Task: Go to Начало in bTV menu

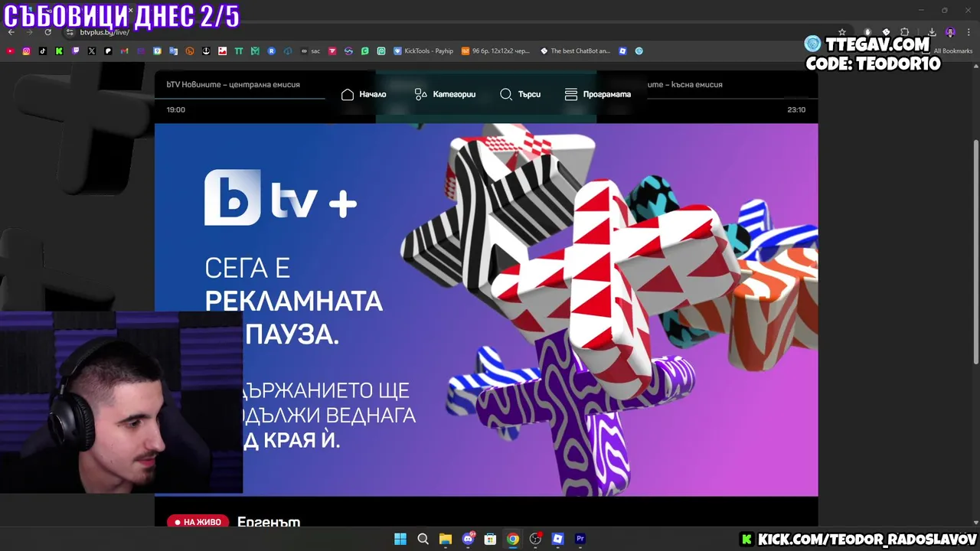Action: 364,94
